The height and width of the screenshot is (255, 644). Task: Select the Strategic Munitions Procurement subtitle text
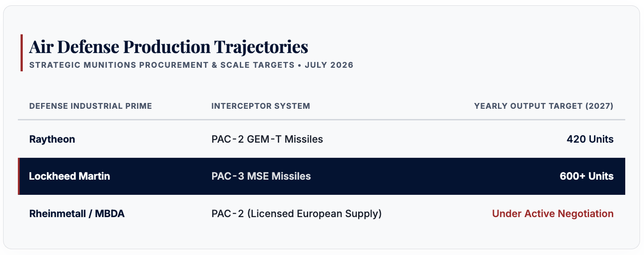tap(191, 65)
